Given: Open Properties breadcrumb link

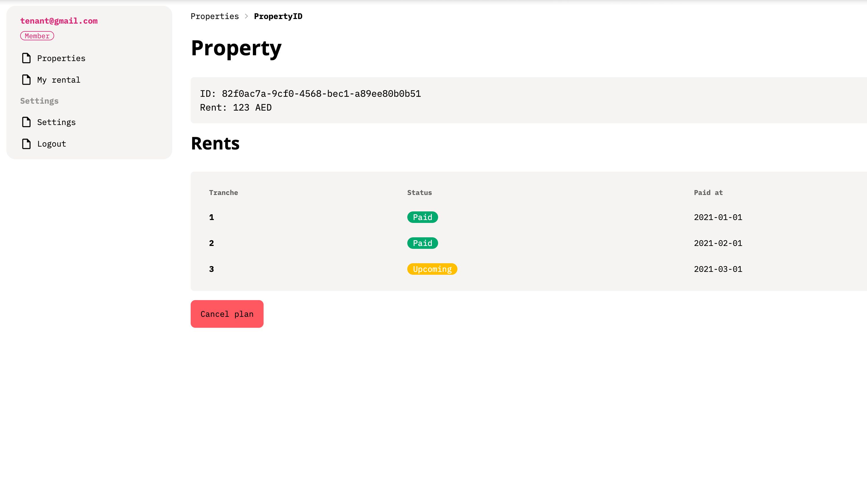Looking at the screenshot, I should point(215,16).
